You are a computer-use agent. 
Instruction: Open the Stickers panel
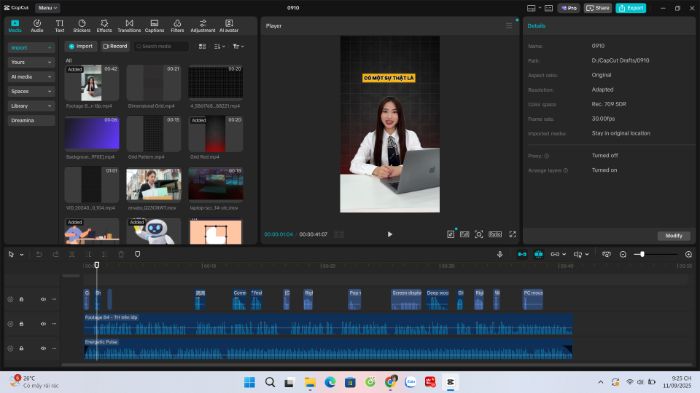click(82, 26)
